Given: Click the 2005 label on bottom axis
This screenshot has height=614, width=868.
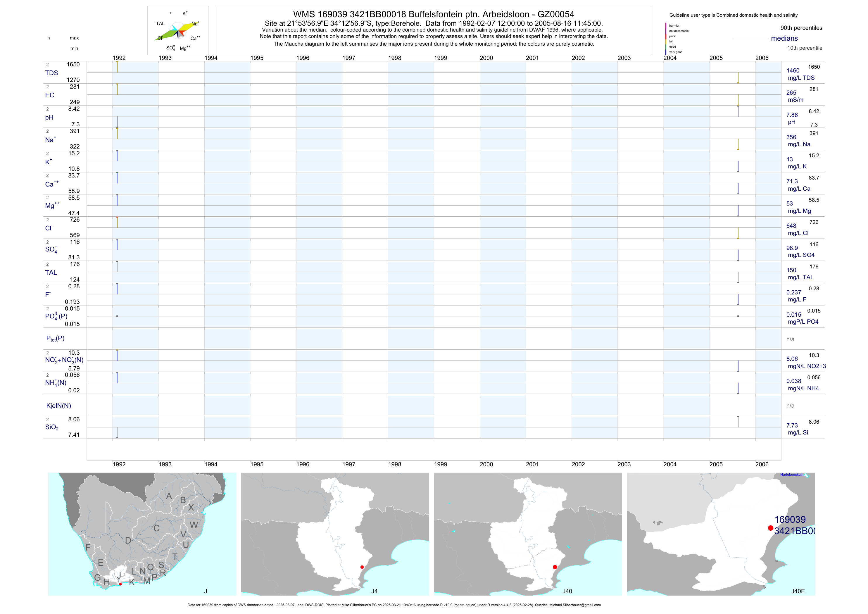Looking at the screenshot, I should (716, 464).
